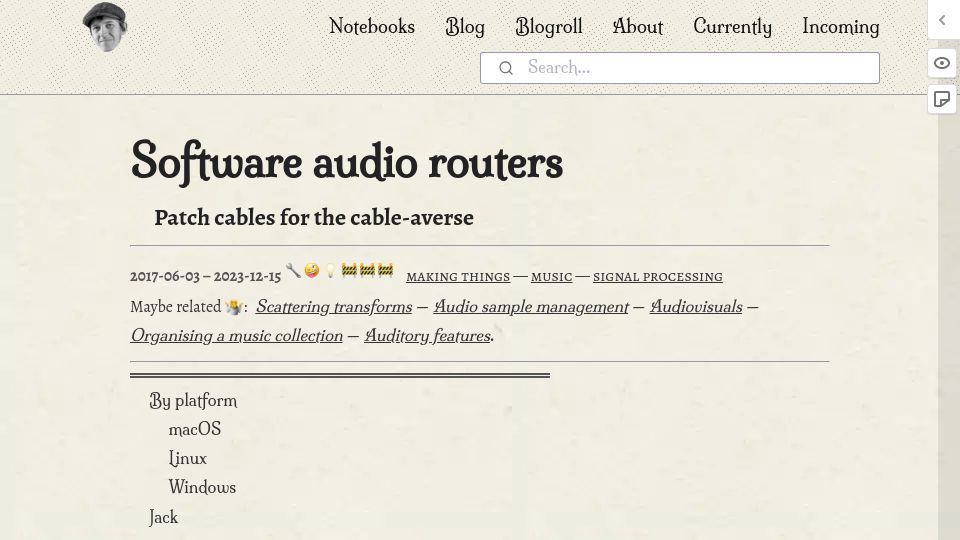Image resolution: width=960 pixels, height=540 pixels.
Task: Jump to By platform section
Action: [193, 400]
